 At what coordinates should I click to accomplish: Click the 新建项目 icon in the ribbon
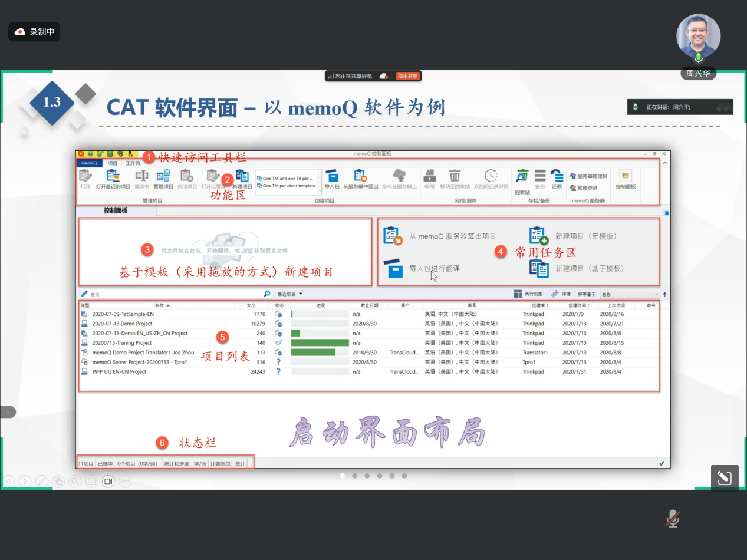[242, 177]
